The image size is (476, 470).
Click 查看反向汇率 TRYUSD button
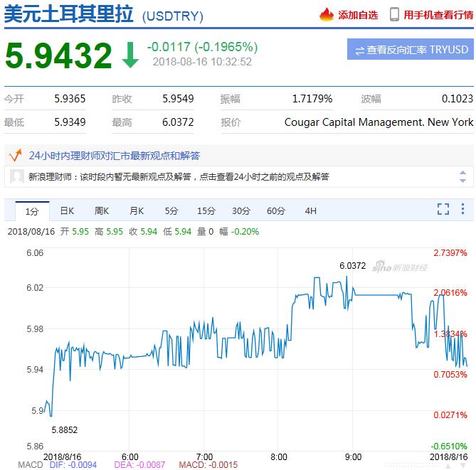click(411, 50)
